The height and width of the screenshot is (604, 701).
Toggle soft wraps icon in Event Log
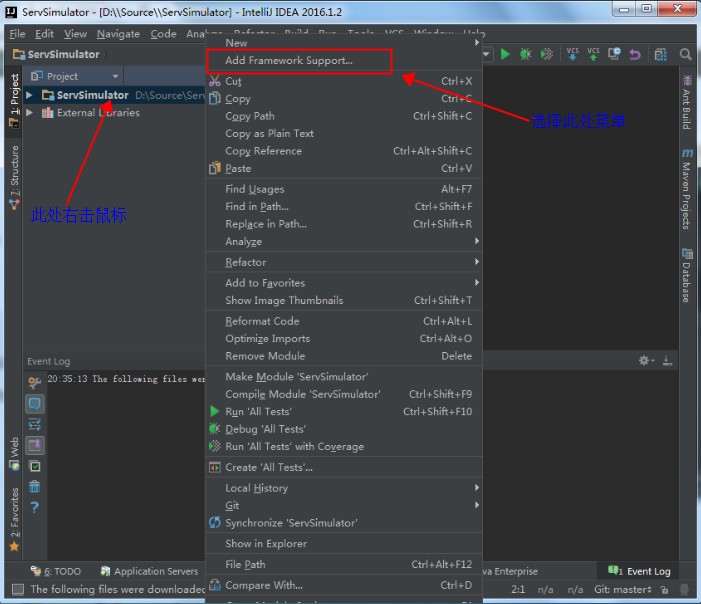point(34,424)
